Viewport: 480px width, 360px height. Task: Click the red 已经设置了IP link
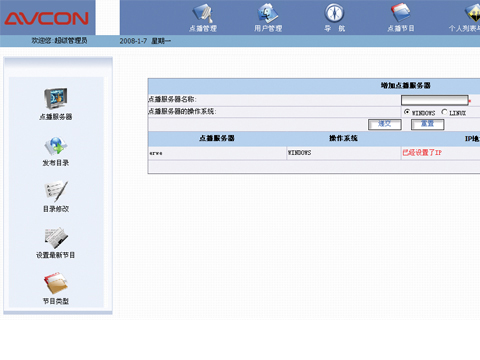pos(422,153)
